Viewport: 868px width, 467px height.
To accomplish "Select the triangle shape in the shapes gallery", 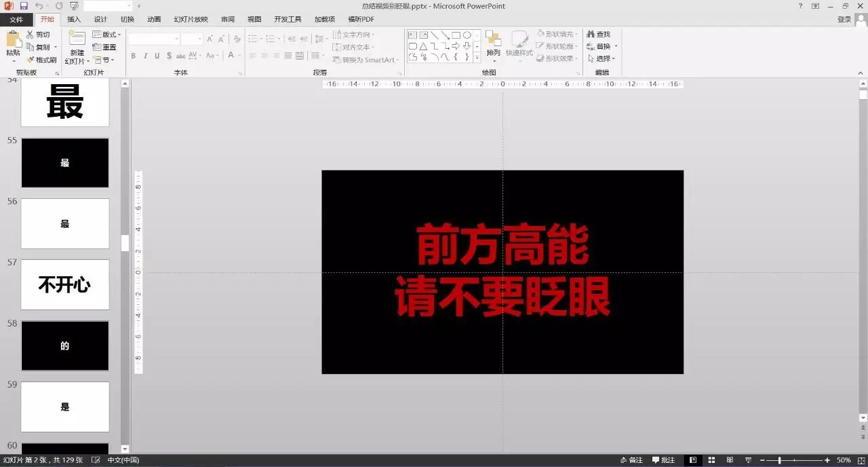I will pyautogui.click(x=423, y=46).
